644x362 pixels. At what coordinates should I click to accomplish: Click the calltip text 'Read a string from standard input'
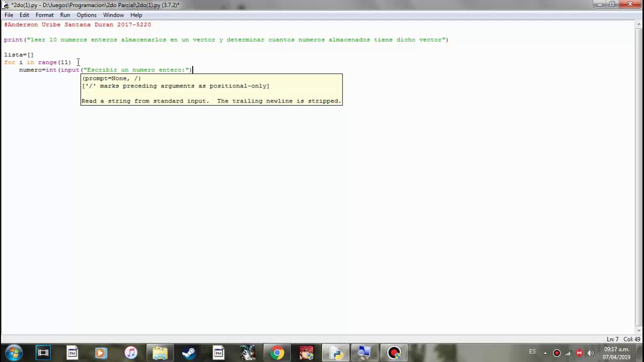pos(144,101)
